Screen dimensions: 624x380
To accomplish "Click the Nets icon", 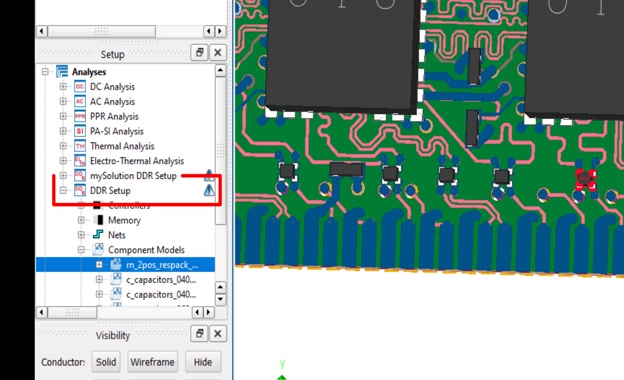I will coord(98,235).
